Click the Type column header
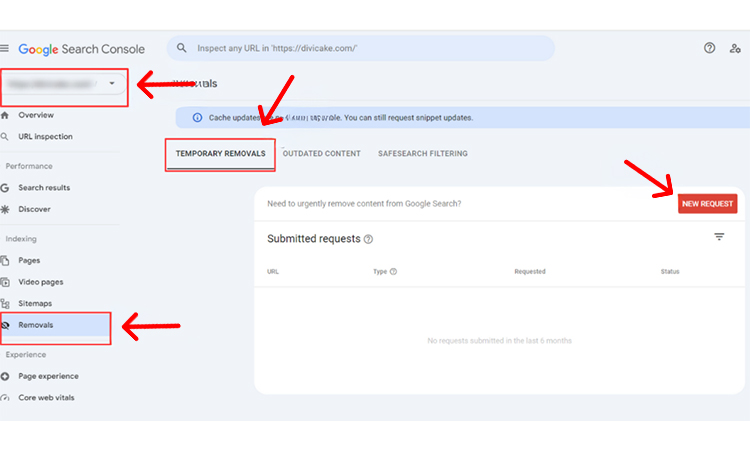 [380, 272]
